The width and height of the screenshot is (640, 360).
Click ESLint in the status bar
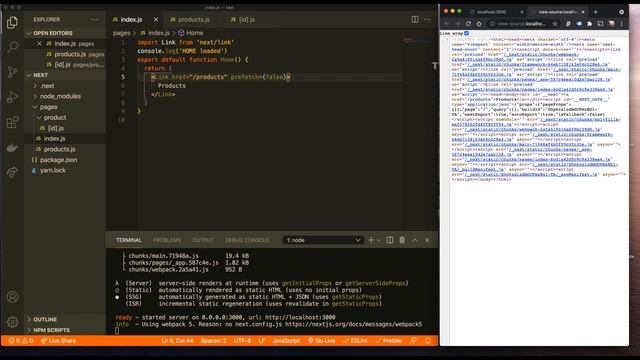356,340
